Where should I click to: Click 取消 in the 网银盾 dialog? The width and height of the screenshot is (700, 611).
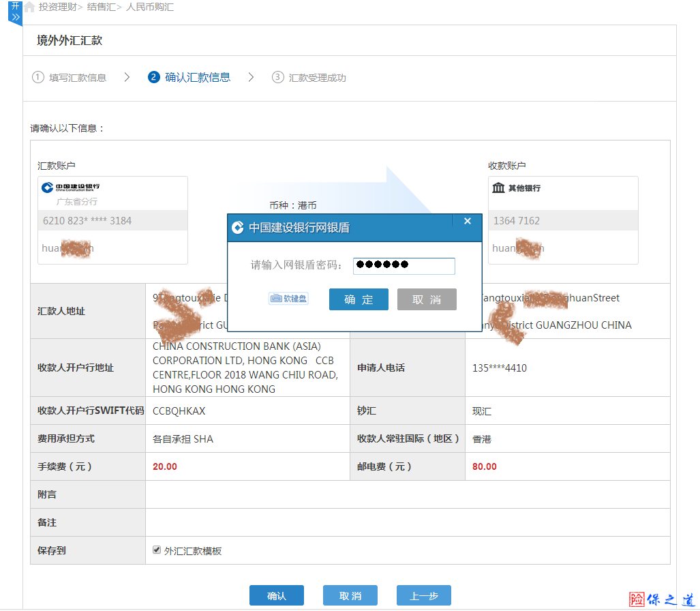coord(427,299)
